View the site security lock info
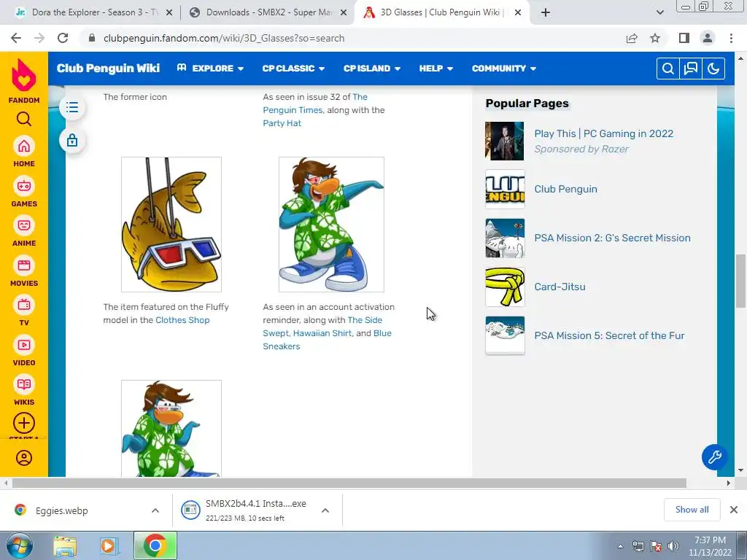Image resolution: width=747 pixels, height=560 pixels. point(92,38)
